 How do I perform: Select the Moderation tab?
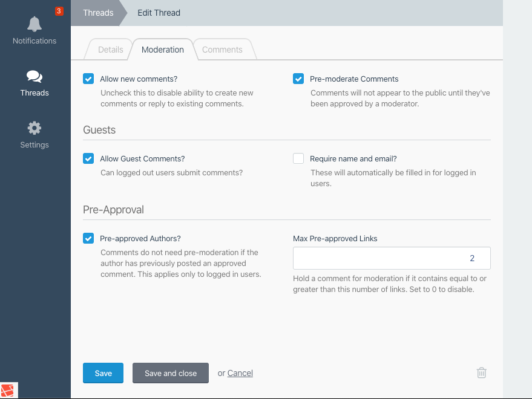click(x=163, y=50)
